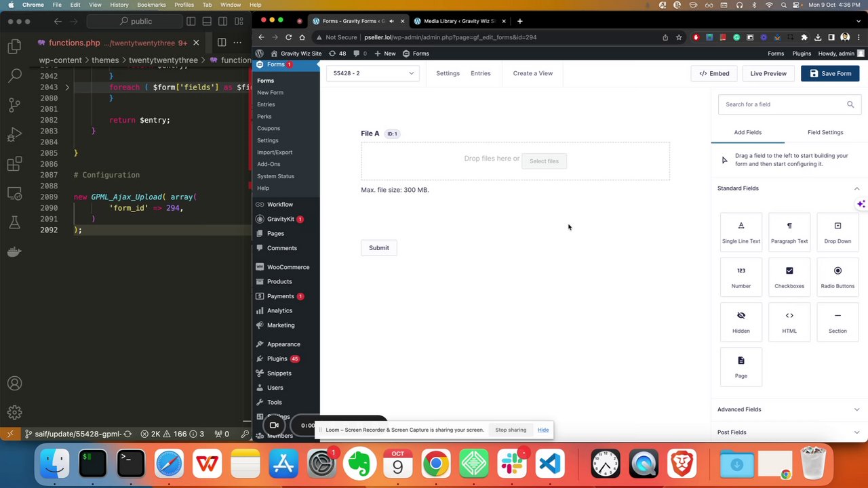Open VS Code Explorer files icon
This screenshot has height=488, width=868.
pos(14,46)
